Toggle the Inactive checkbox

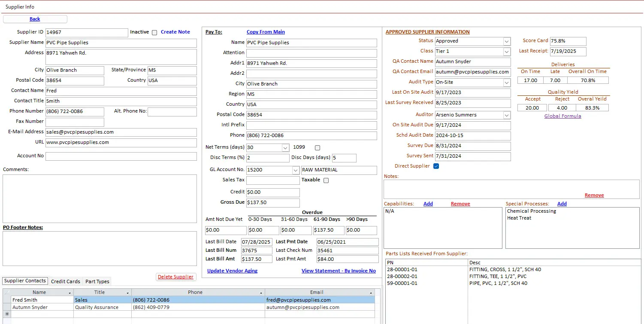click(154, 32)
